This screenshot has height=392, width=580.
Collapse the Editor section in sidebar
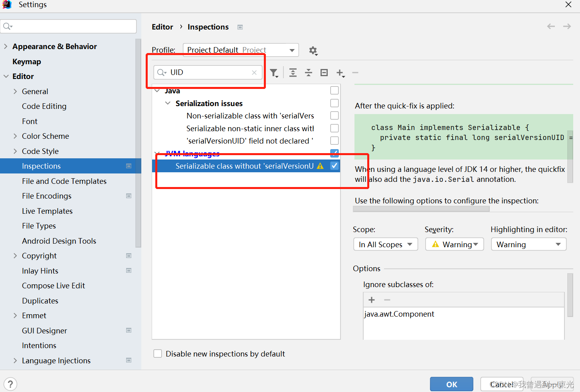click(6, 76)
